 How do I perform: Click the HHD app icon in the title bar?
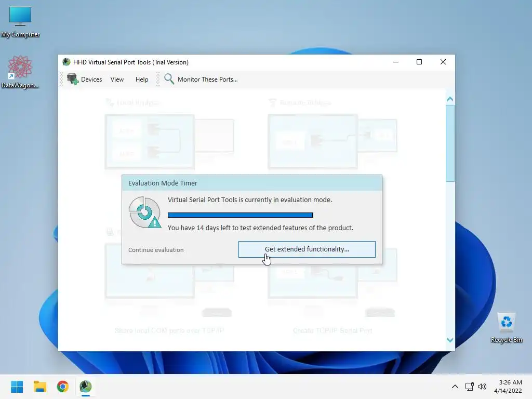tap(66, 62)
